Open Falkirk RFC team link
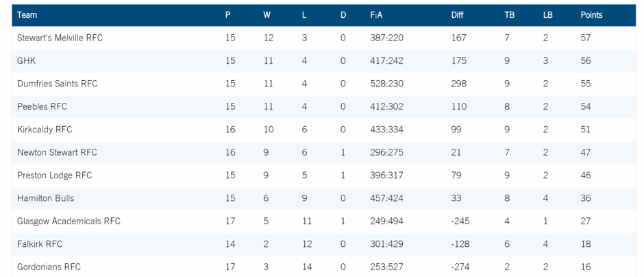Image resolution: width=644 pixels, height=277 pixels. pos(40,244)
